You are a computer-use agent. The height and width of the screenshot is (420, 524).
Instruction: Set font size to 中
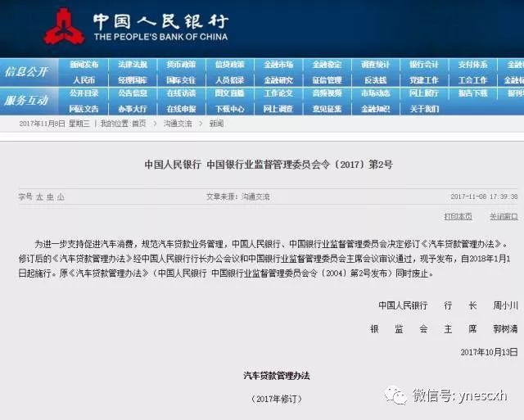(50, 196)
